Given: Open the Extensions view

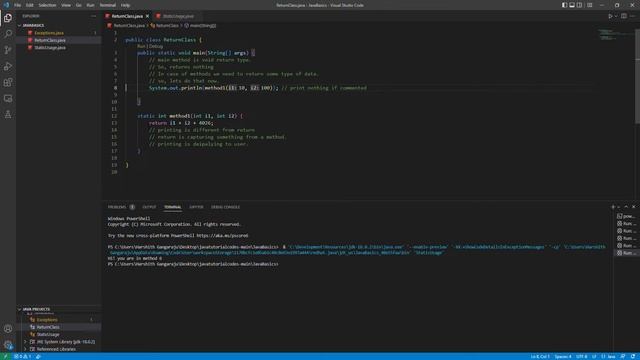Looking at the screenshot, I should point(8,82).
